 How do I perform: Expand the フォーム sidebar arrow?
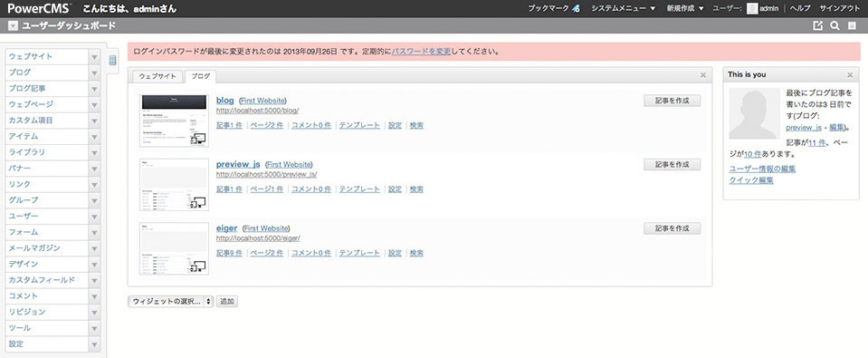pos(94,232)
